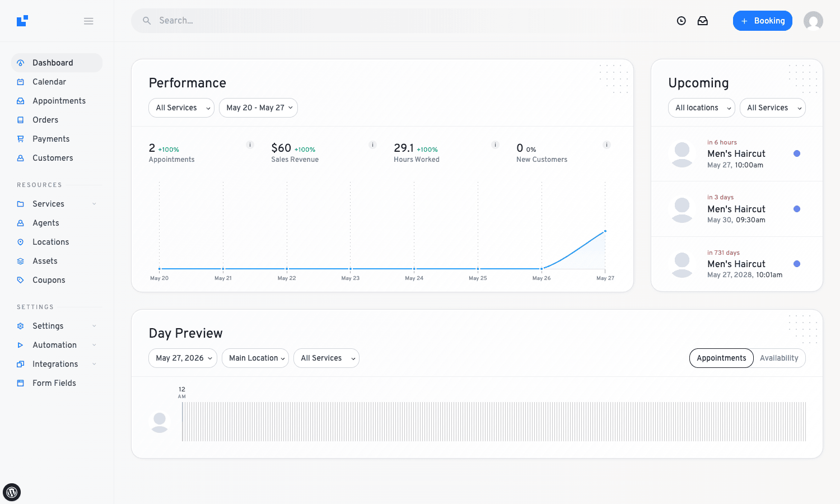Click the Assets layers icon
Screen dimensions: 840x504
pos(21,261)
